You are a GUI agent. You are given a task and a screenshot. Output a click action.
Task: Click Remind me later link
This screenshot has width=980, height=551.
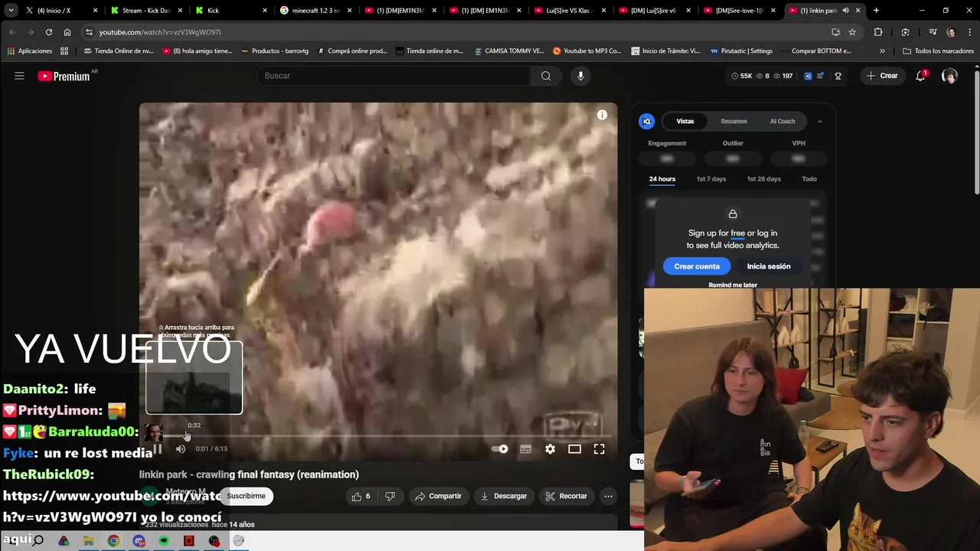coord(733,285)
